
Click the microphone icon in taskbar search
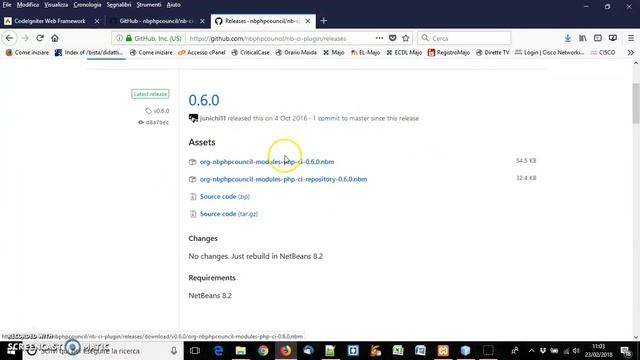tap(174, 351)
